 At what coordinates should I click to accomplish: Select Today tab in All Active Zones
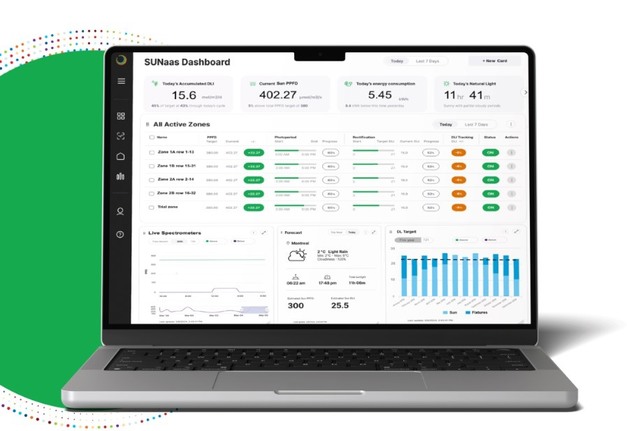point(445,125)
